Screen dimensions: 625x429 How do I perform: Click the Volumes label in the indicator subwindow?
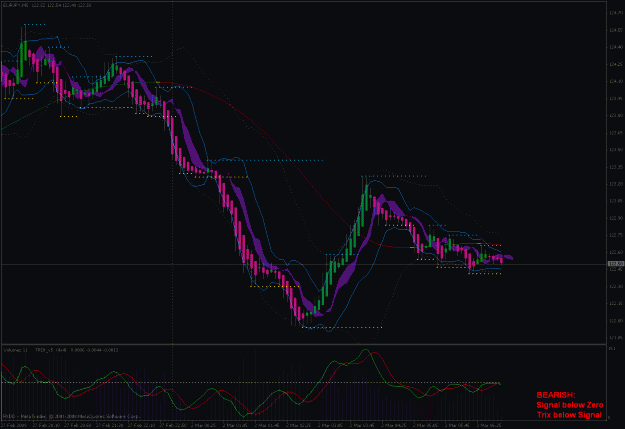point(15,350)
